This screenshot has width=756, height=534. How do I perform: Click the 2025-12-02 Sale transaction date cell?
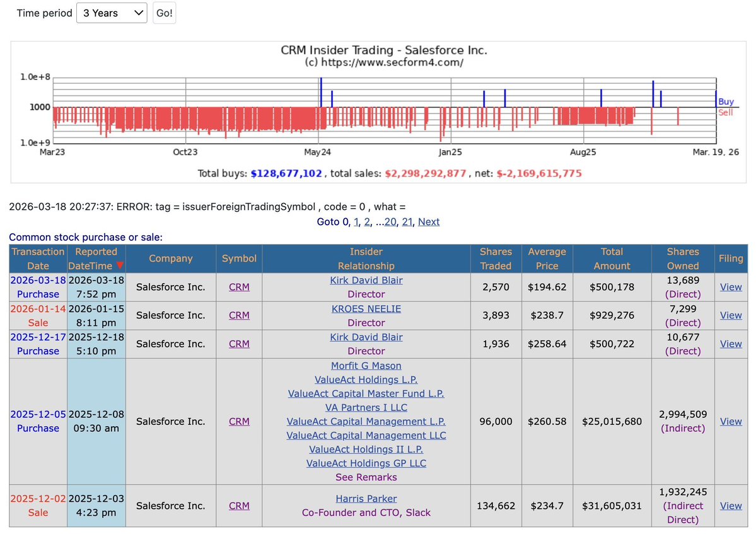tap(38, 506)
